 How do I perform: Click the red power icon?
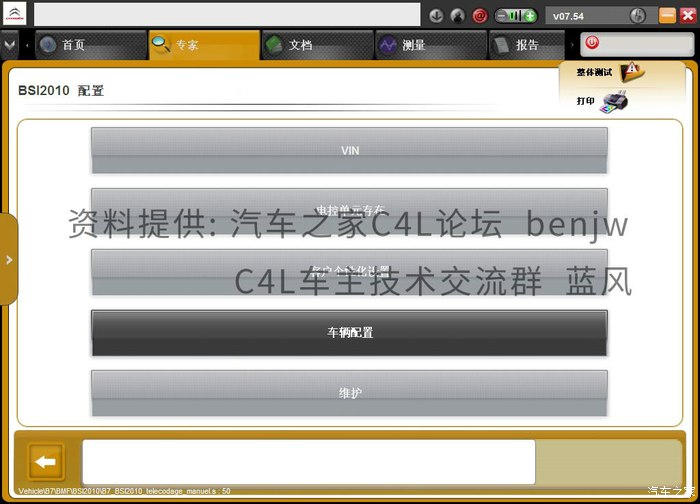(592, 43)
